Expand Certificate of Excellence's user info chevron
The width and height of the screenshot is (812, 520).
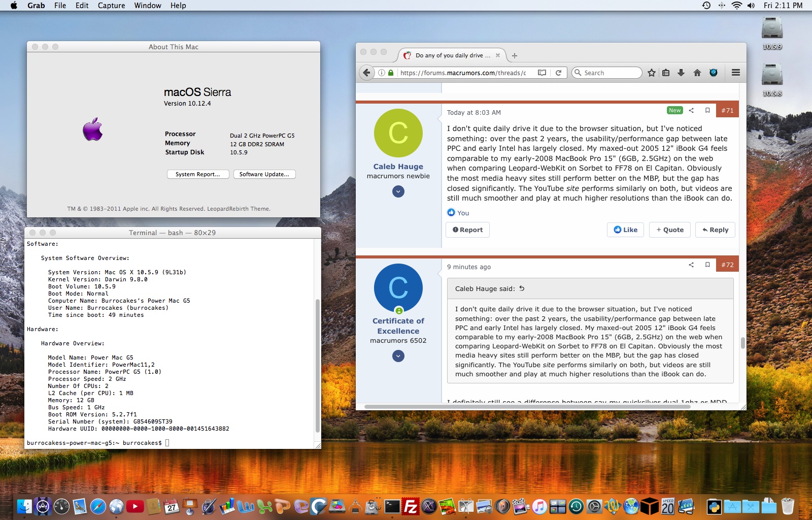[398, 356]
